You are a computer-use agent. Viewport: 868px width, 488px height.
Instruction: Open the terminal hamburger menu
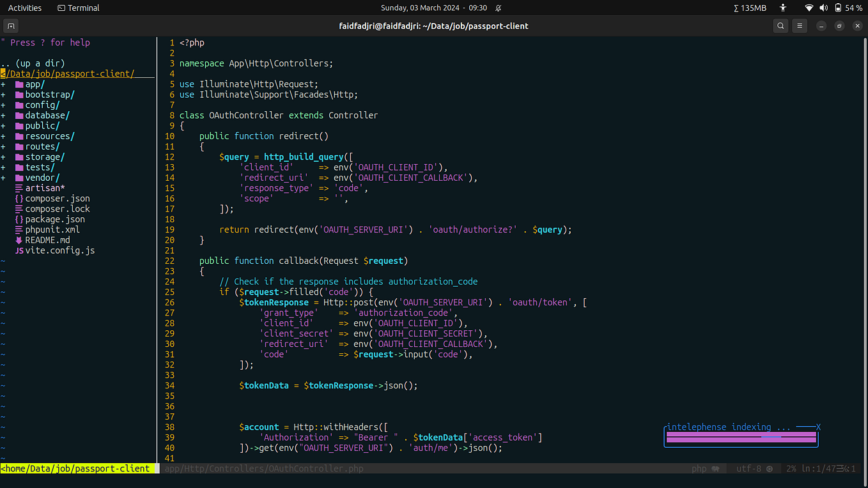click(800, 26)
